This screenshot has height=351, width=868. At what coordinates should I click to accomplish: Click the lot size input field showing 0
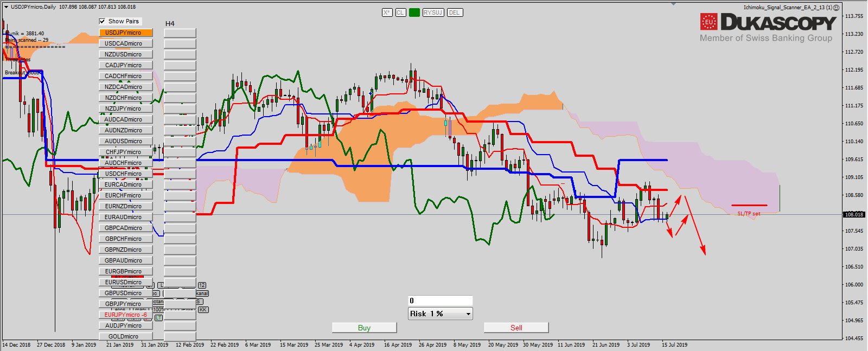click(x=440, y=301)
